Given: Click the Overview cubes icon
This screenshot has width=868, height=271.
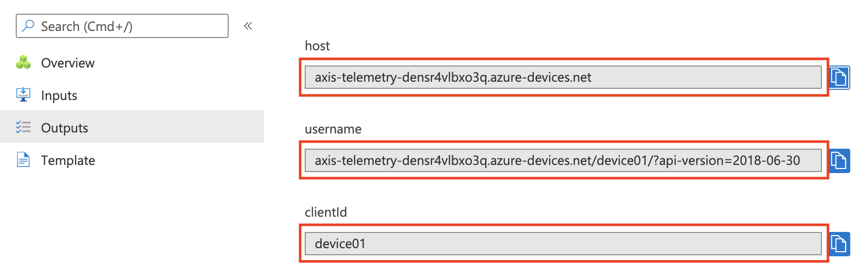Looking at the screenshot, I should click(x=23, y=62).
